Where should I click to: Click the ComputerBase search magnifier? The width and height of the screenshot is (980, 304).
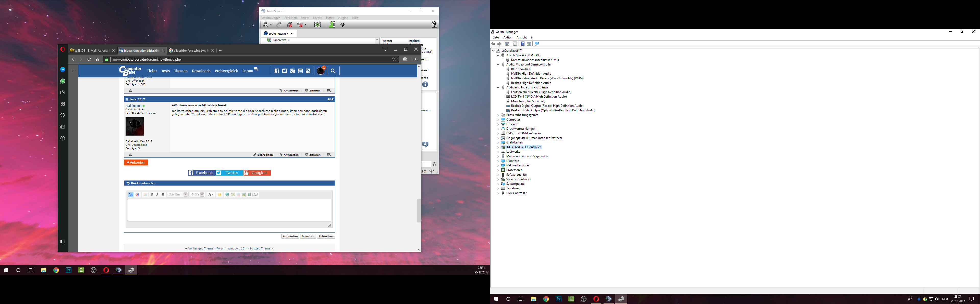point(333,71)
